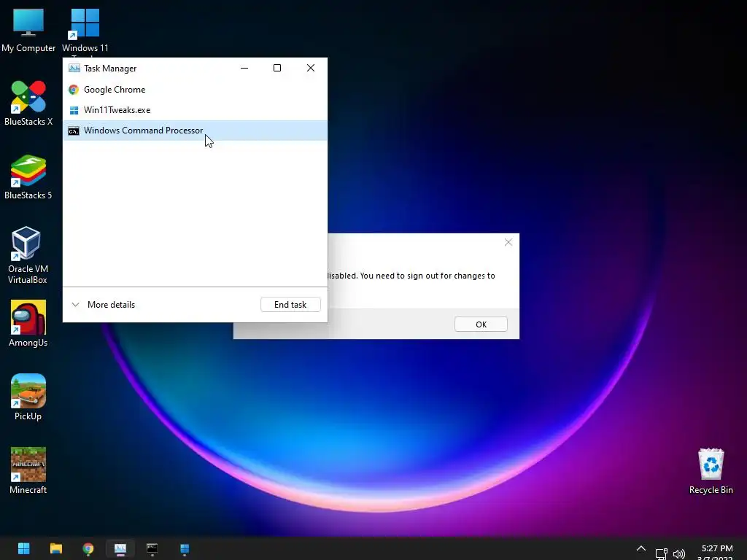
Task: Switch to Chrome on the taskbar
Action: click(x=88, y=548)
